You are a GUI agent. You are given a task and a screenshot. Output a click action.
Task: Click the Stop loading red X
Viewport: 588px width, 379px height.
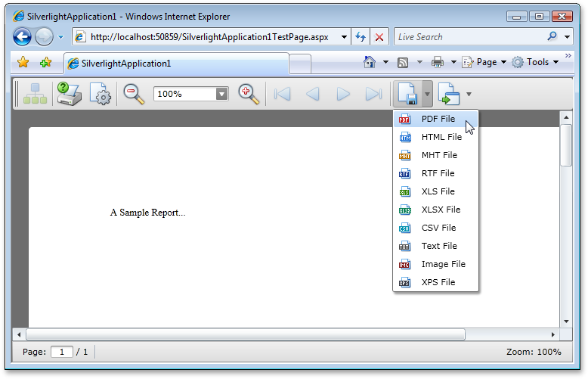pyautogui.click(x=379, y=37)
